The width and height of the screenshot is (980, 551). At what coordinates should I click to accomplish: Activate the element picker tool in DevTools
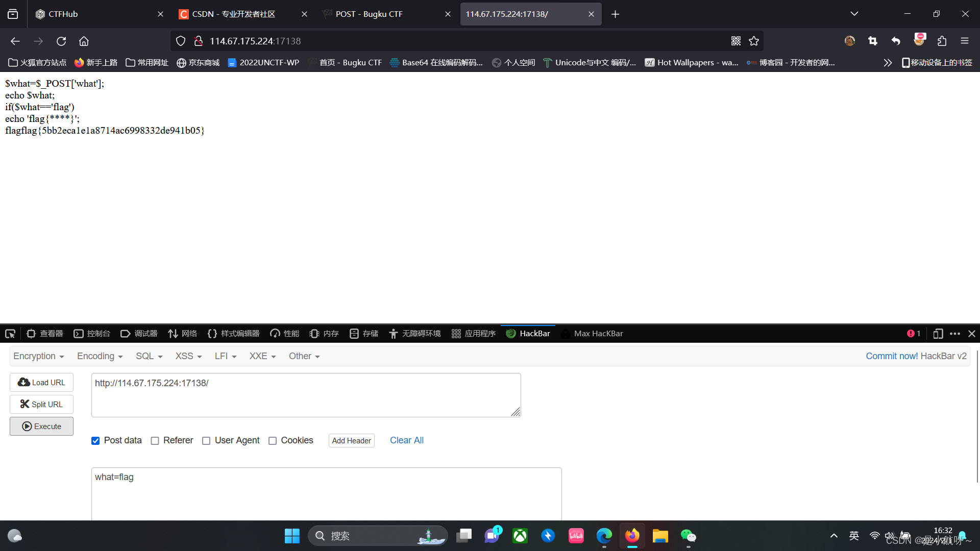click(10, 333)
